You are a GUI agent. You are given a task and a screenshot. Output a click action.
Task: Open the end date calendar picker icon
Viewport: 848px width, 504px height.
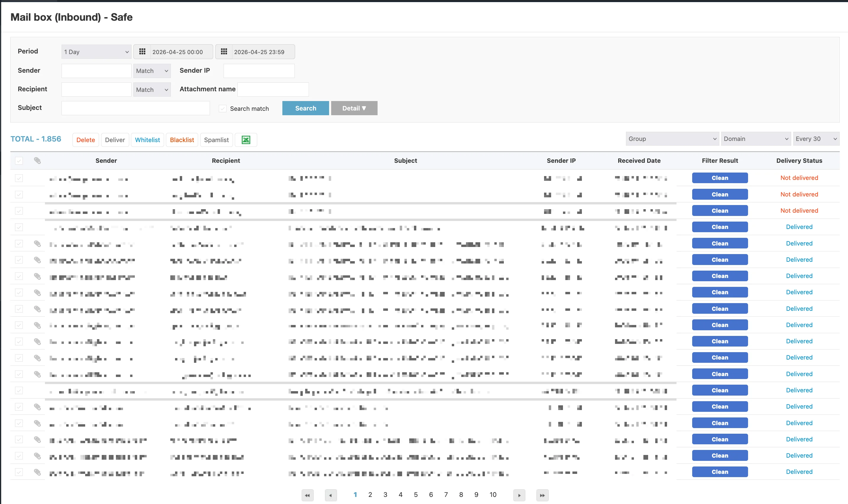(224, 52)
